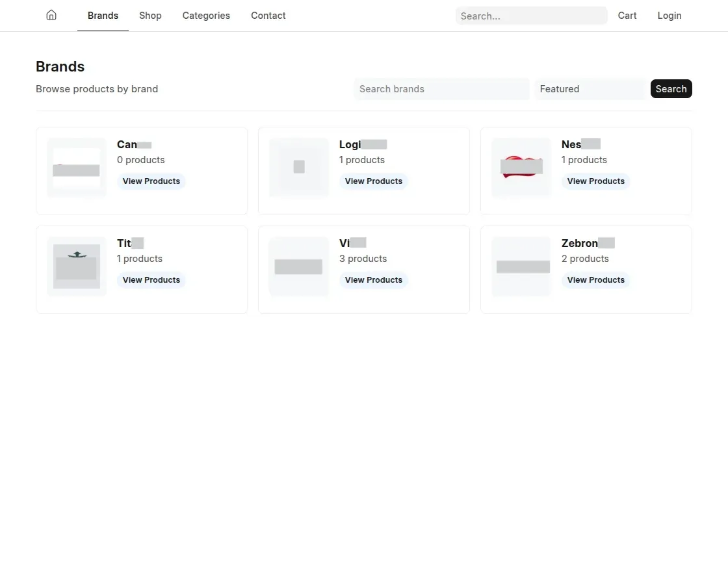Click the black Search button
The width and height of the screenshot is (728, 572).
671,88
